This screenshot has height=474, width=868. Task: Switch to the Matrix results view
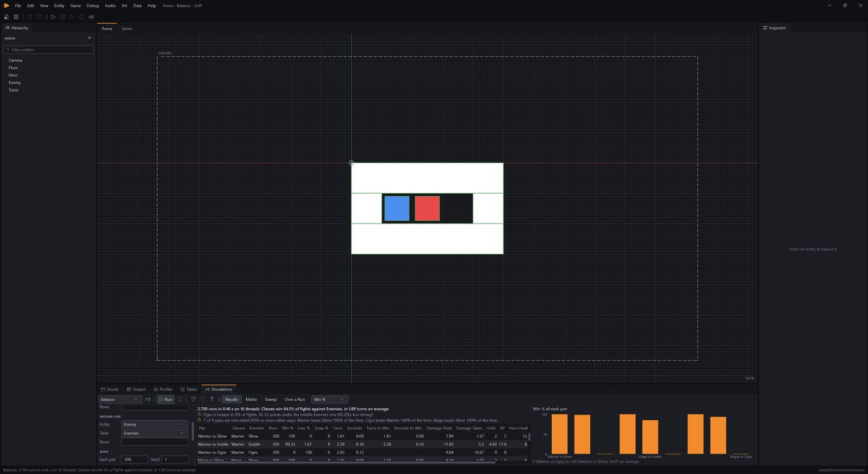tap(251, 399)
